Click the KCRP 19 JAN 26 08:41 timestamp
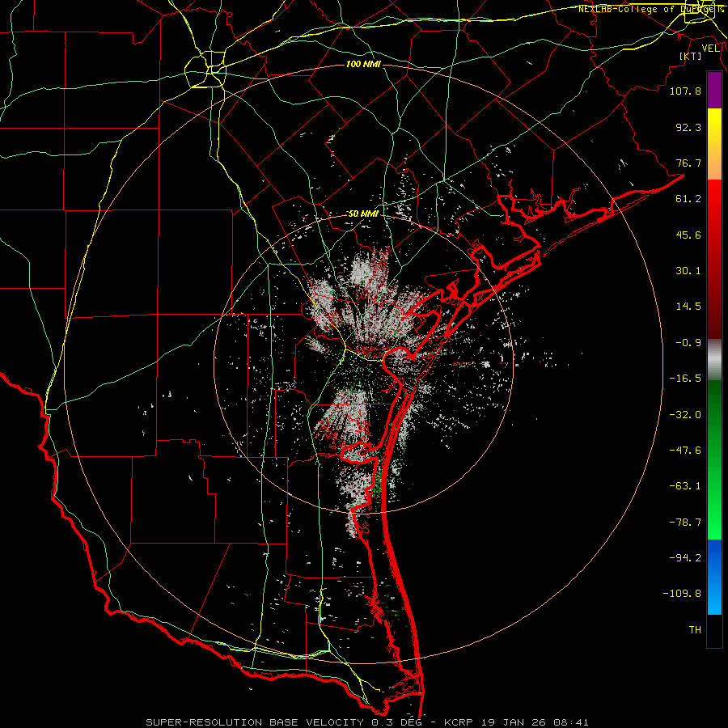This screenshot has width=728, height=728. [x=516, y=722]
